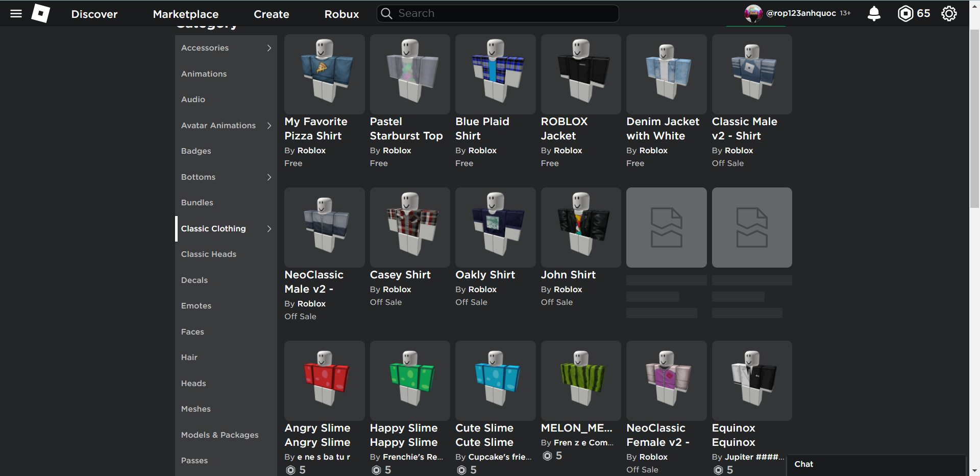
Task: Open the user avatar profile picture
Action: click(x=753, y=14)
